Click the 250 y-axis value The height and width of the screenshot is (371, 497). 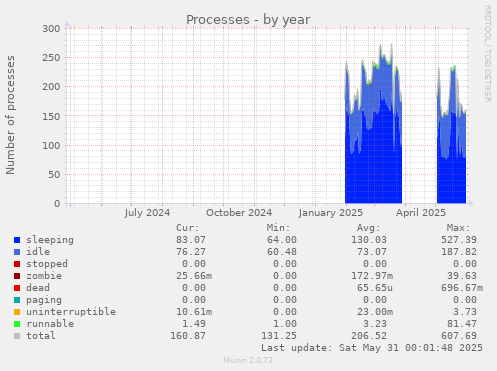click(51, 58)
